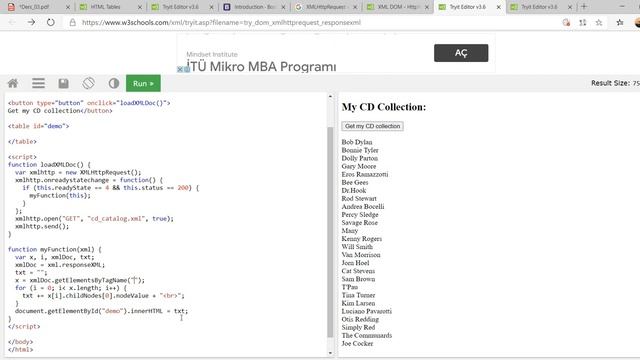This screenshot has width=640, height=360.
Task: Close the XML DOM - Http tab
Action: (x=427, y=7)
